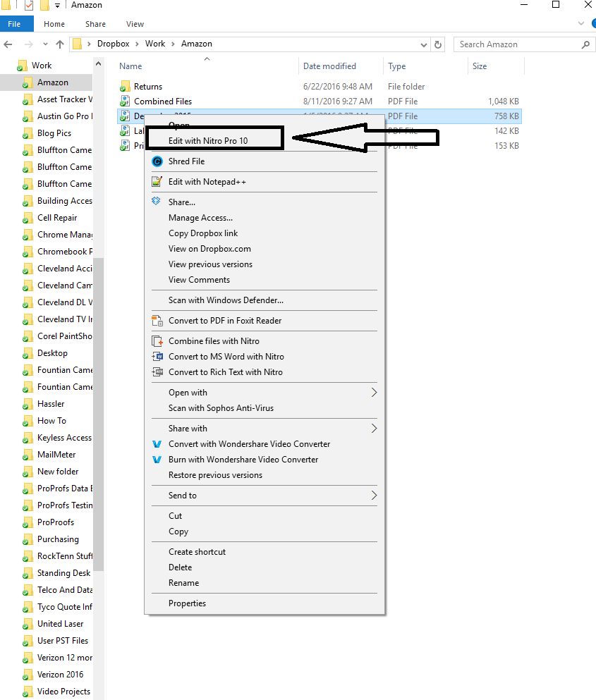596x700 pixels.
Task: Choose View on Dropbox.com
Action: pyautogui.click(x=209, y=249)
